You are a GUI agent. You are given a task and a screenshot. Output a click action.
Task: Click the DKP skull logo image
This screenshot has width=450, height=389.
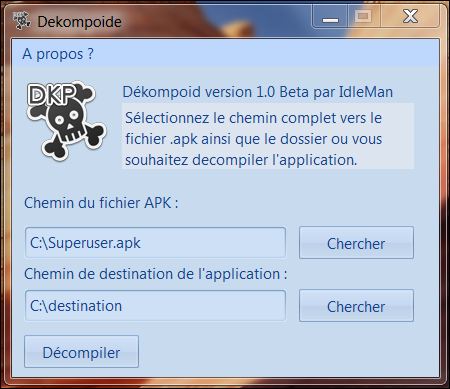pos(66,120)
